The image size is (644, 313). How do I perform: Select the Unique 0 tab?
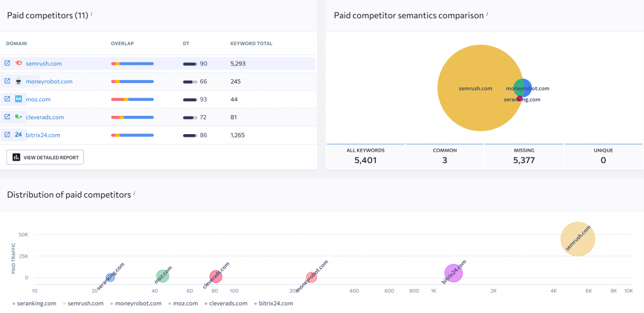[x=603, y=156]
